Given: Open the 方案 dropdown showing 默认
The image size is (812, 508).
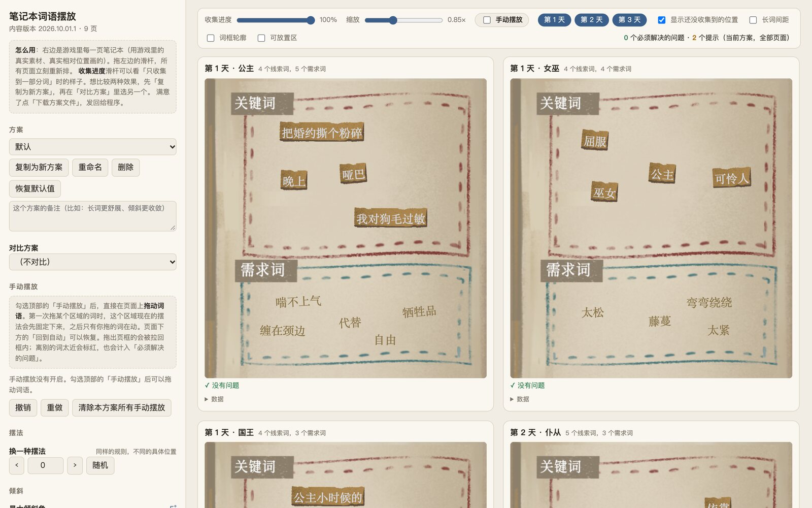Looking at the screenshot, I should (x=93, y=147).
